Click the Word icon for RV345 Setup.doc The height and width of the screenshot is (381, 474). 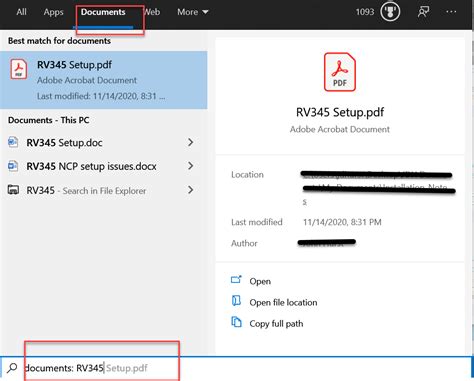point(13,142)
